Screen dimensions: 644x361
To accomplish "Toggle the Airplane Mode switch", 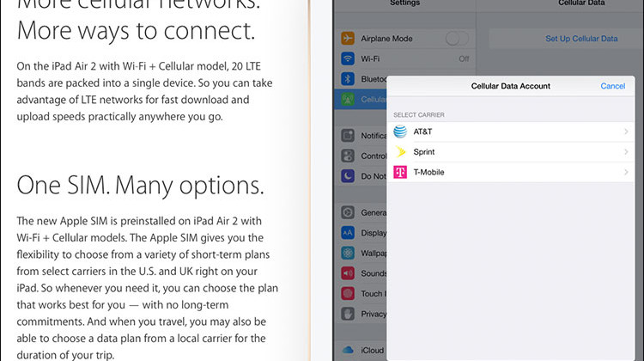I will point(458,39).
